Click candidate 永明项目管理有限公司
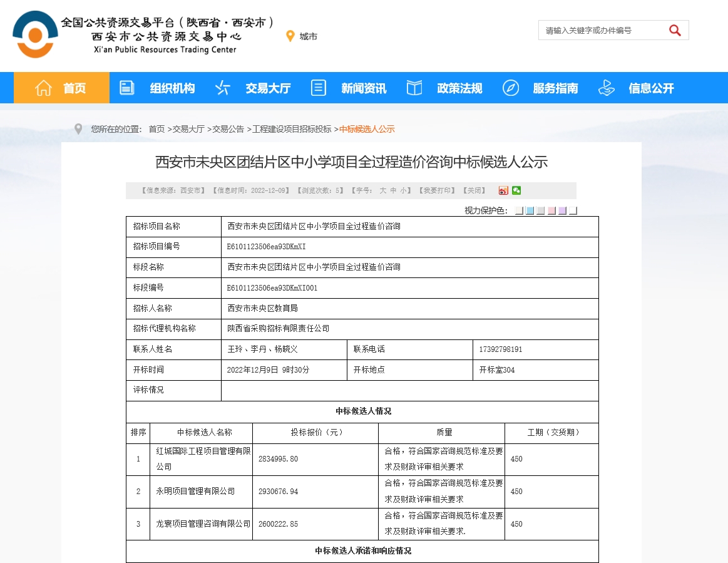The image size is (728, 563). tap(195, 492)
